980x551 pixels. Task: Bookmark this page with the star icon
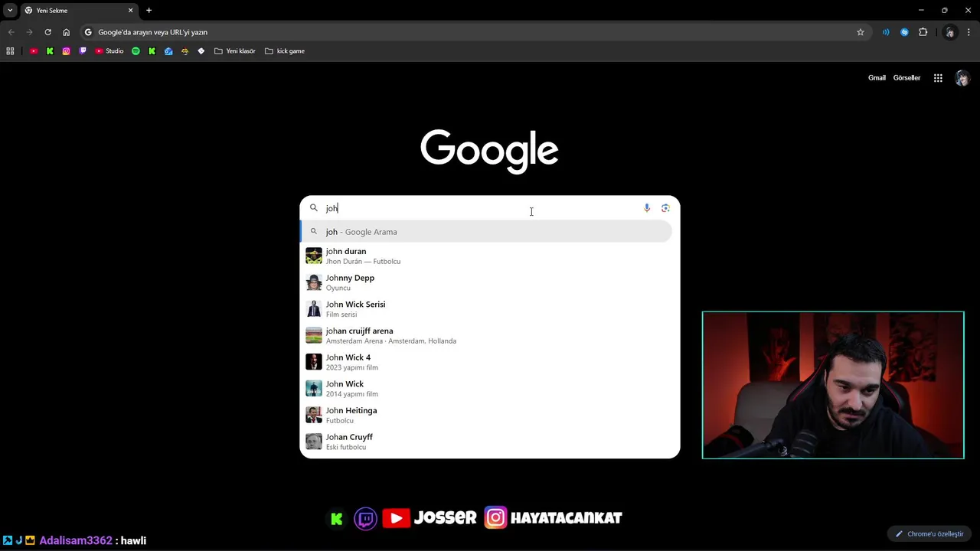point(861,32)
